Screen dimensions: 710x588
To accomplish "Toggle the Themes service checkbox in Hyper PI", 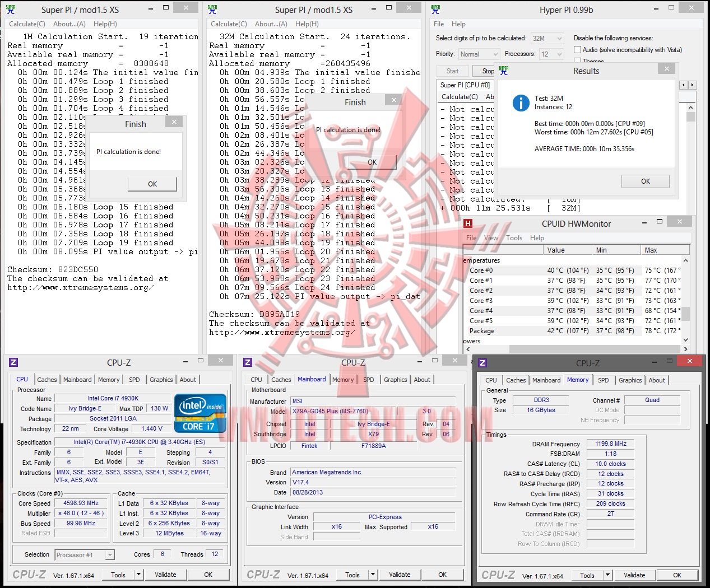I will 577,60.
